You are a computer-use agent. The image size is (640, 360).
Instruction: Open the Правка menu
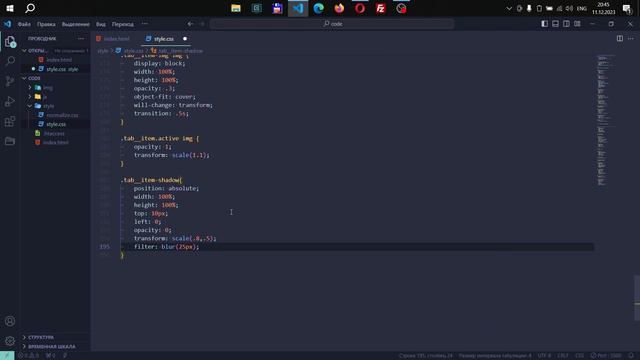(46, 24)
